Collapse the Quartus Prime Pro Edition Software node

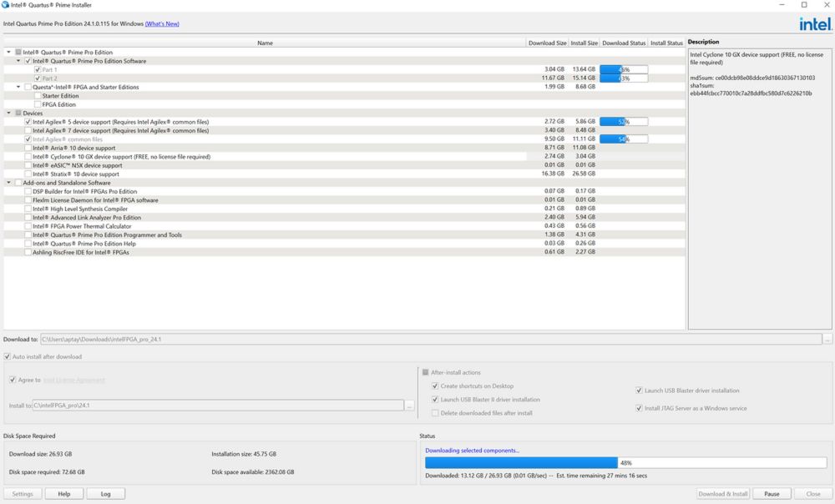[x=18, y=61]
